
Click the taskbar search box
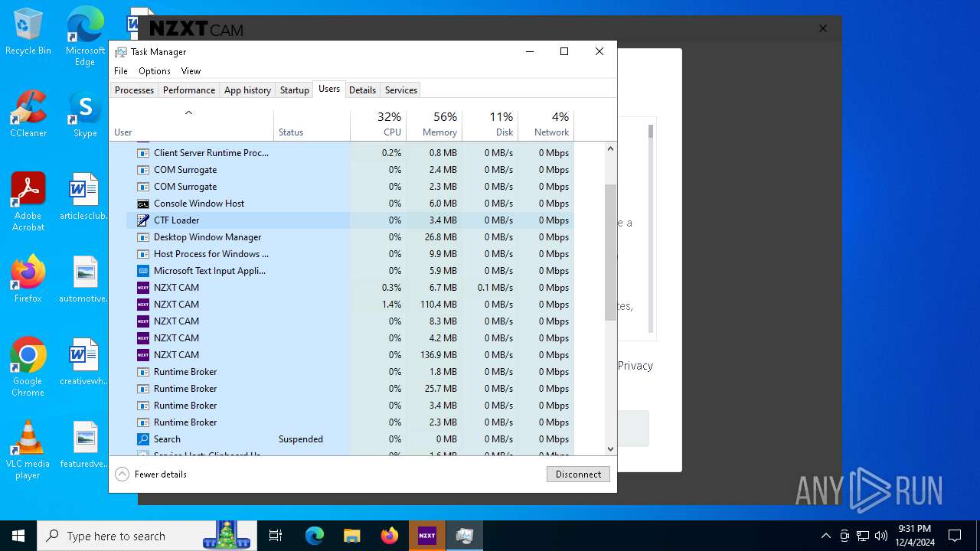click(x=147, y=536)
